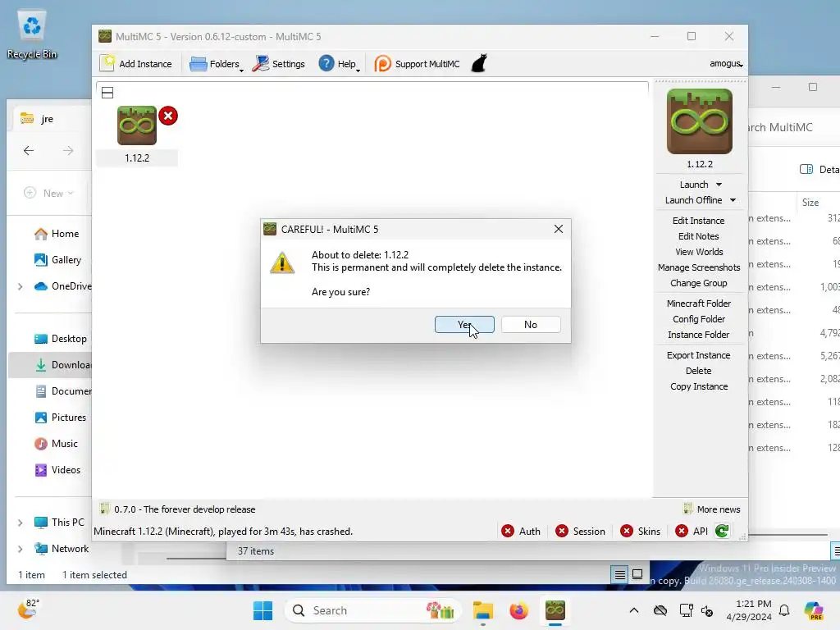Select the 1.12.2 instance icon in list
The height and width of the screenshot is (630, 840).
point(137,126)
